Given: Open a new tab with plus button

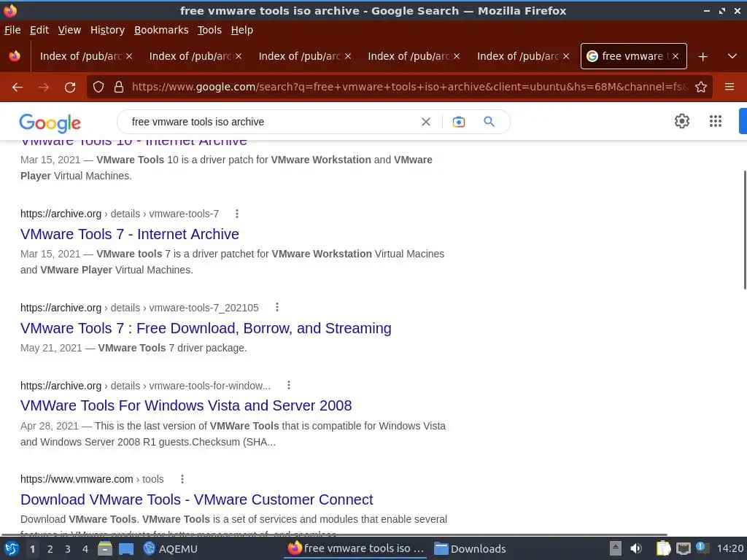Looking at the screenshot, I should 703,57.
